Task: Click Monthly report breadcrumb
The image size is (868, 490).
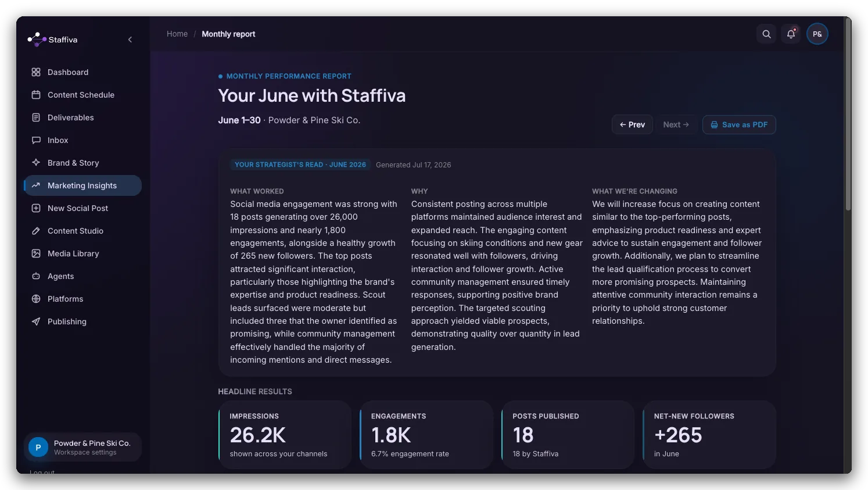Action: click(228, 34)
